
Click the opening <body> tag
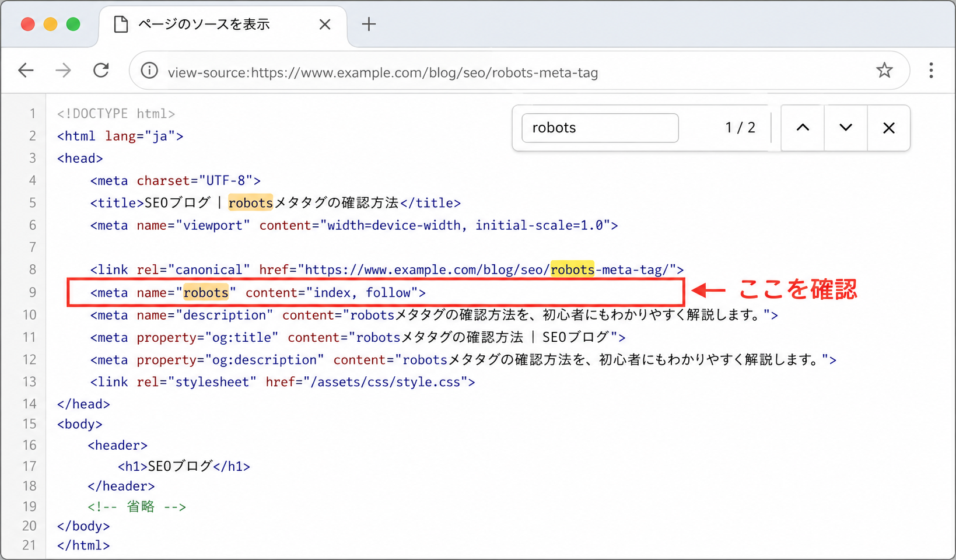coord(80,424)
